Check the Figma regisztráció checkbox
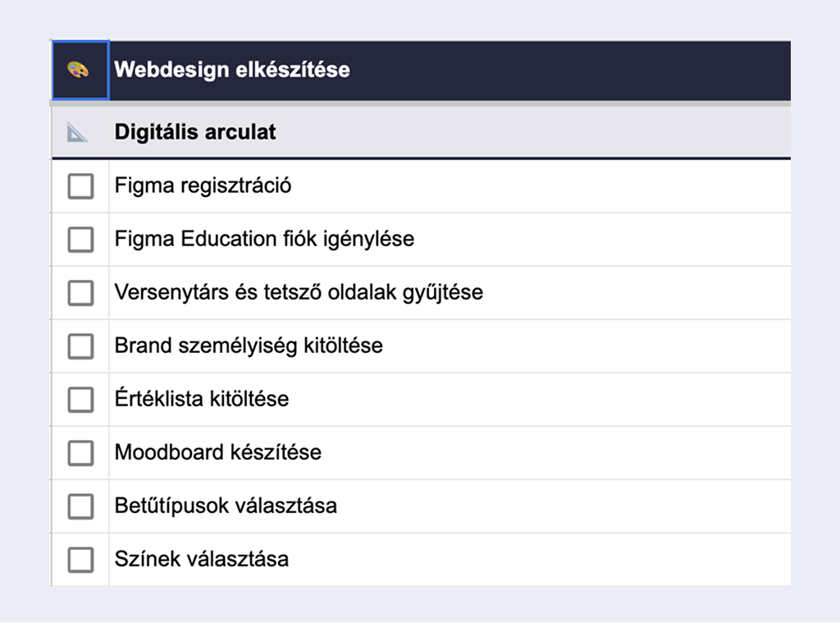 (80, 186)
